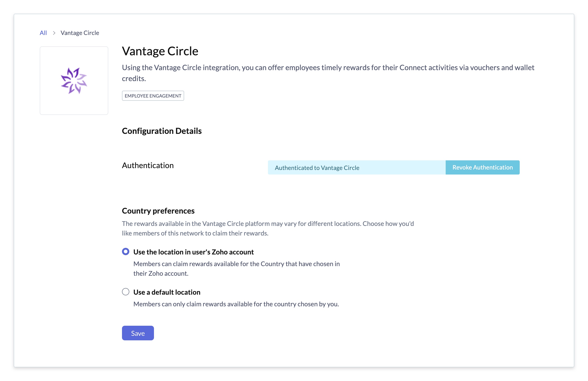Click the Vantage Circle page title
Image resolution: width=588 pixels, height=381 pixels.
tap(160, 51)
